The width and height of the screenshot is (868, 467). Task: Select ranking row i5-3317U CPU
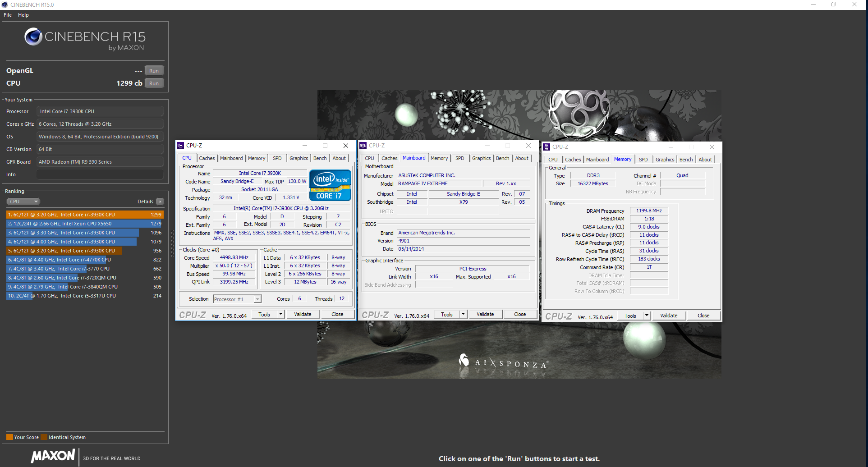click(x=85, y=296)
